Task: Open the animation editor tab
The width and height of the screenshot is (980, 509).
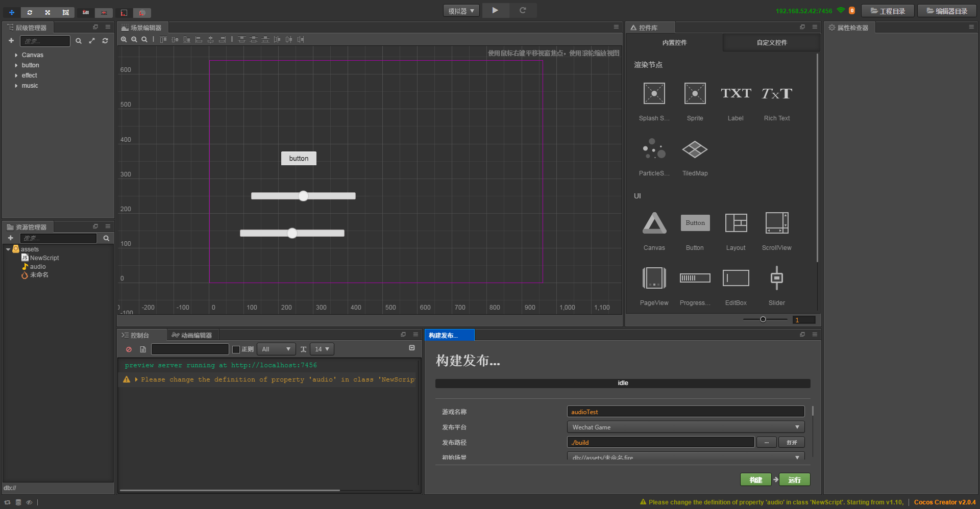Action: [x=192, y=335]
